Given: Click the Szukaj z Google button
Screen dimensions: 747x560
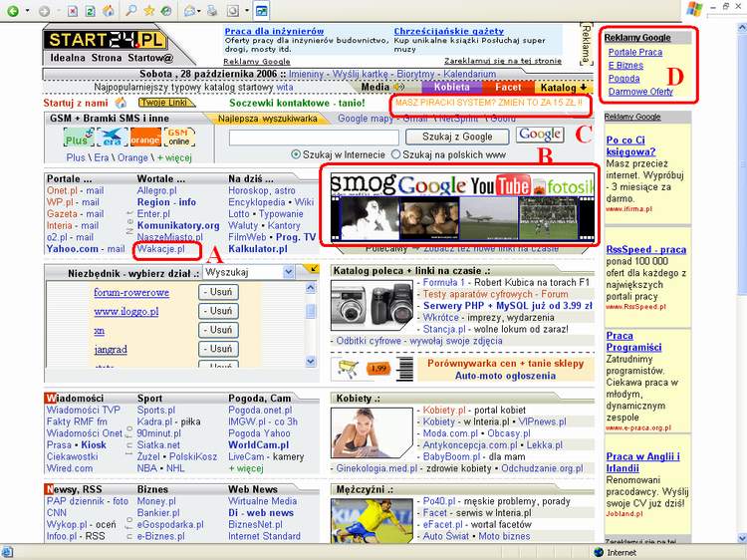Looking at the screenshot, I should [457, 137].
